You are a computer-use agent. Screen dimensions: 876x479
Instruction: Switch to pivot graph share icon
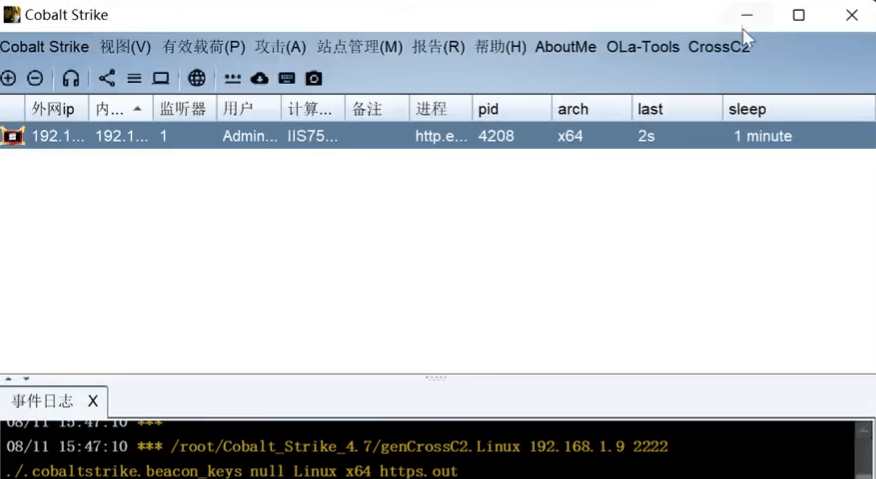(107, 78)
